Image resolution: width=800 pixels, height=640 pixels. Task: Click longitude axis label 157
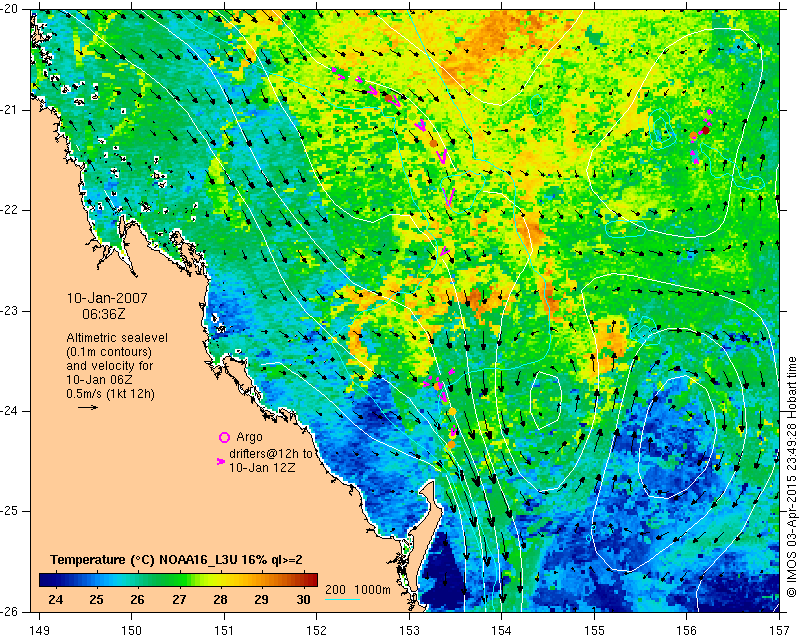tap(780, 630)
